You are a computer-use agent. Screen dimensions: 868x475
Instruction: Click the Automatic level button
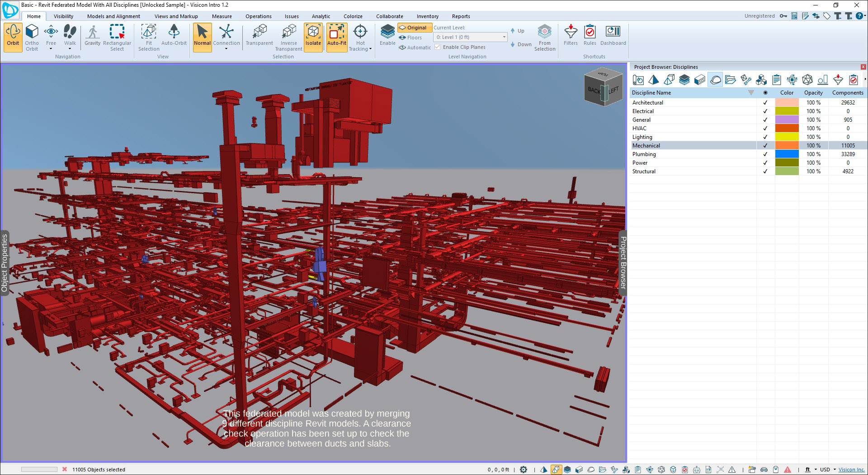pyautogui.click(x=415, y=47)
